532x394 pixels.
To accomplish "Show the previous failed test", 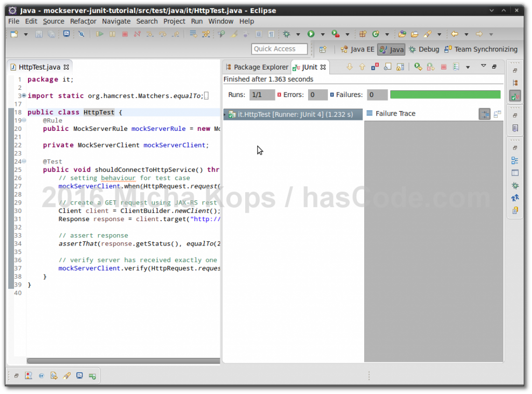I will [x=362, y=67].
